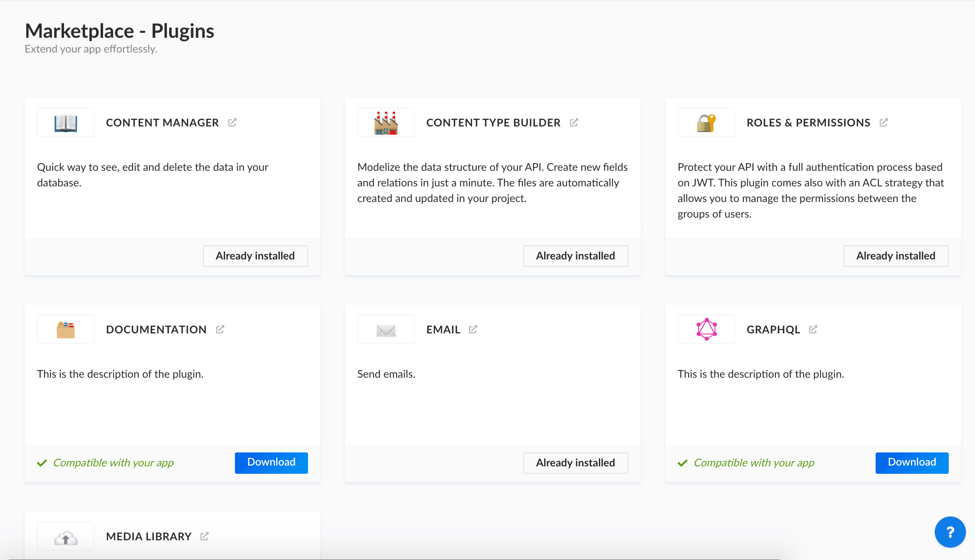Viewport: 975px width, 560px height.
Task: Click the GraphQL logo icon
Action: (x=706, y=329)
